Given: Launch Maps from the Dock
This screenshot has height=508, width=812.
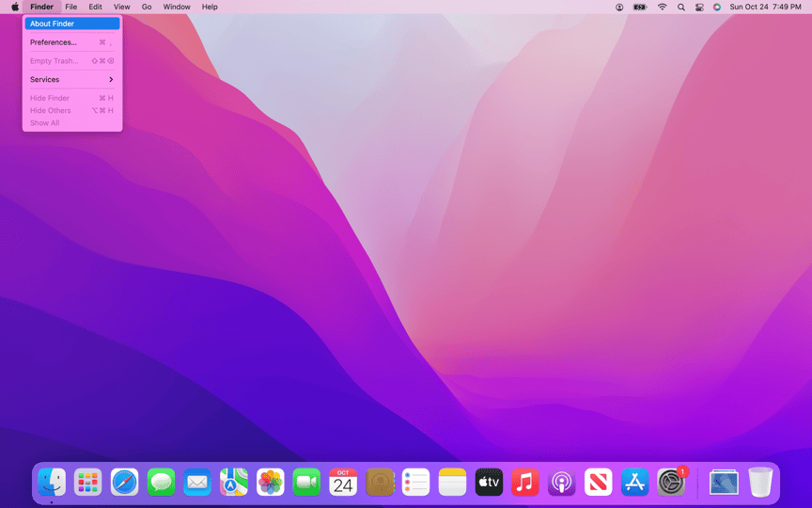Looking at the screenshot, I should (x=234, y=482).
